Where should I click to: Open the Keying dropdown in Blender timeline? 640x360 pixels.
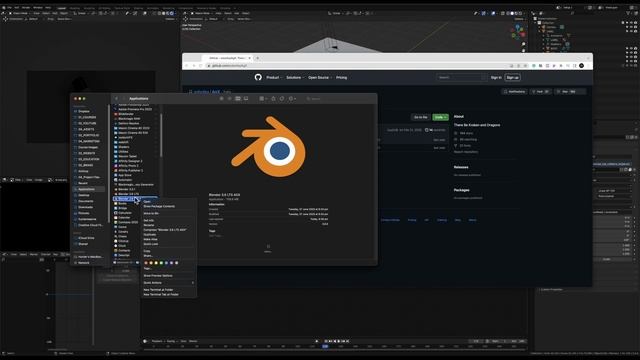[171, 341]
